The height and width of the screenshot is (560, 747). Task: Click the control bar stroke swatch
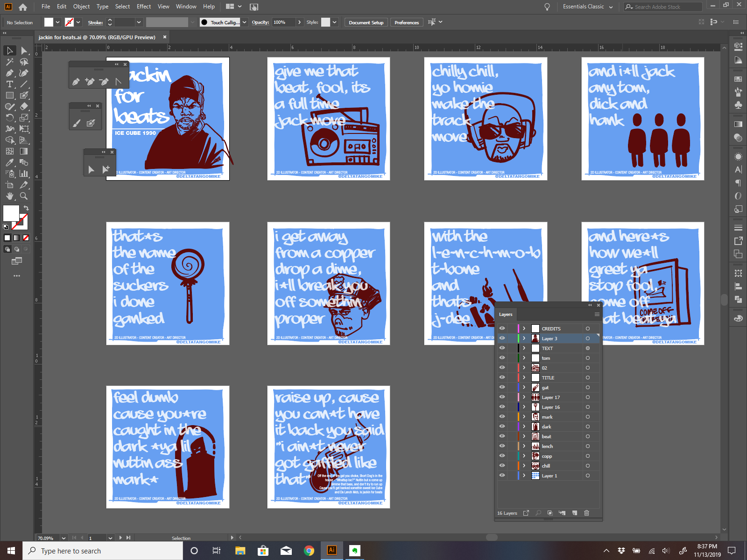click(69, 22)
